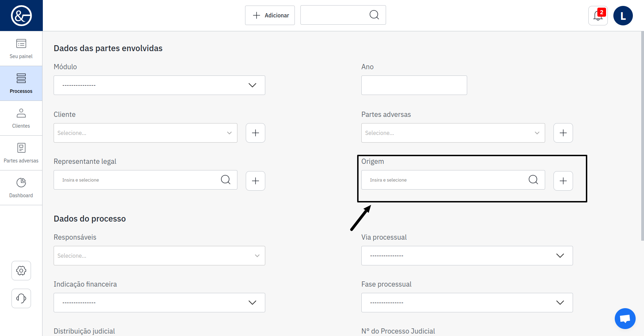Expand the Módulo dropdown

tap(159, 85)
